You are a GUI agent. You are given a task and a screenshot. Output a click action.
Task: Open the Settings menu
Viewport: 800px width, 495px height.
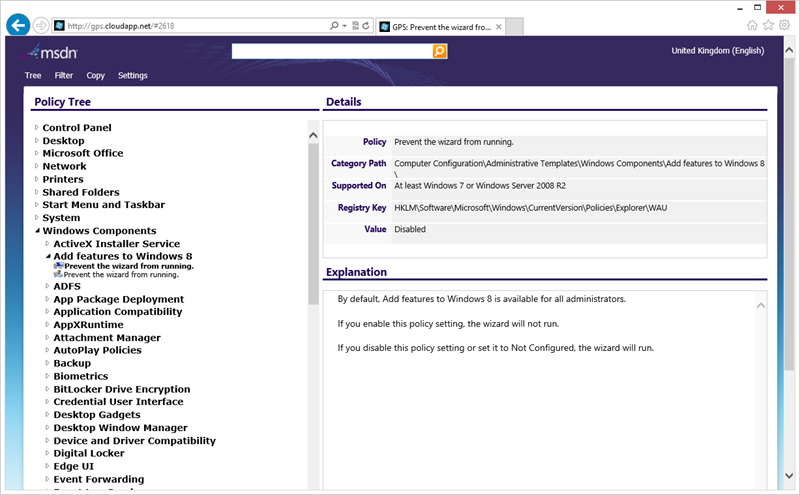132,76
